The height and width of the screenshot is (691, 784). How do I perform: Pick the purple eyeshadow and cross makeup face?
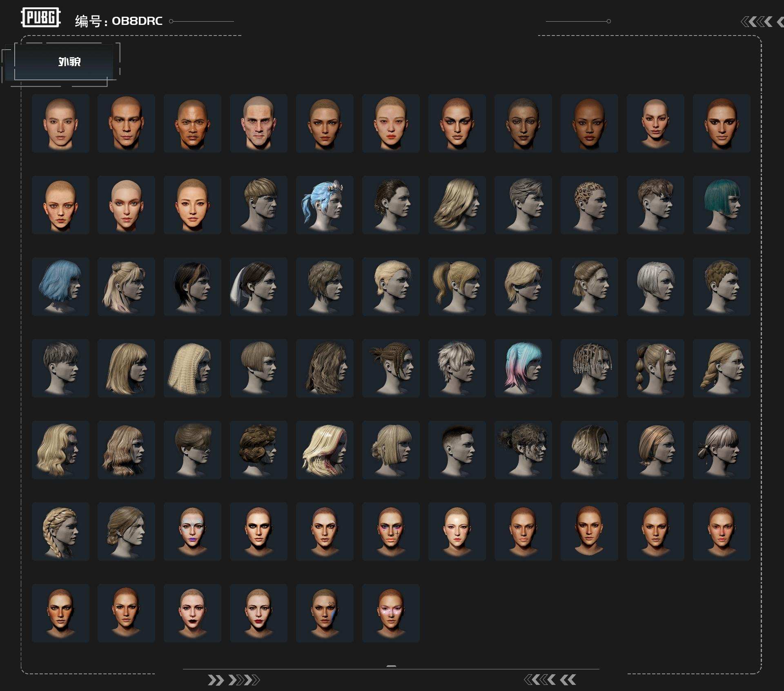point(390,531)
